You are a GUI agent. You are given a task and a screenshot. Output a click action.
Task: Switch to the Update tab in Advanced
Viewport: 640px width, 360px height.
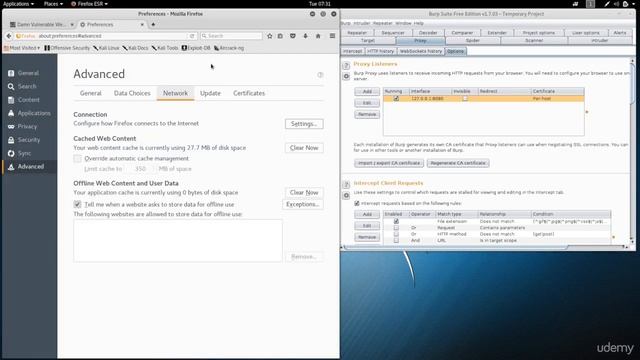pos(210,93)
